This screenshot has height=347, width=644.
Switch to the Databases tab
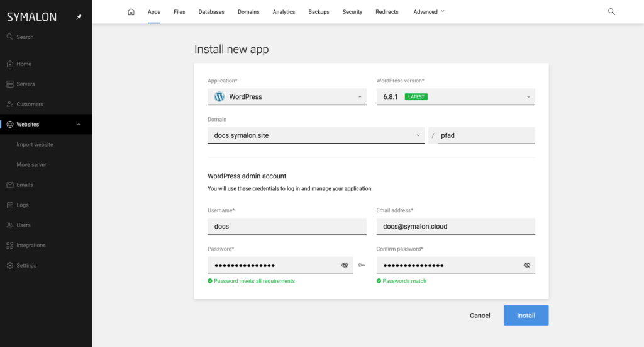pos(211,11)
